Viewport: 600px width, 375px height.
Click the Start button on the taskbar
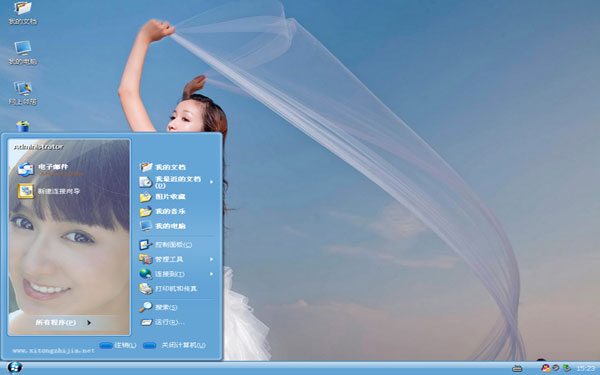point(15,368)
